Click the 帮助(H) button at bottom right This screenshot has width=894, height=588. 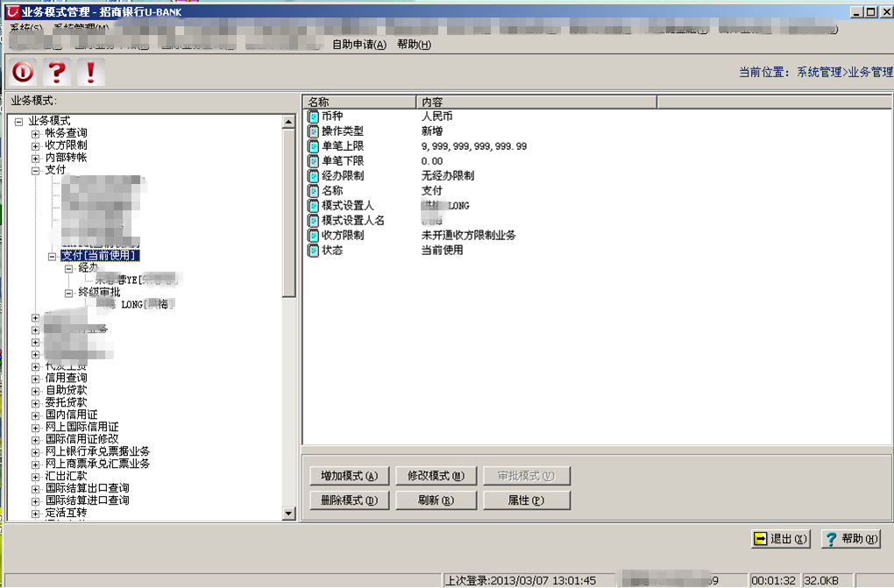(851, 539)
